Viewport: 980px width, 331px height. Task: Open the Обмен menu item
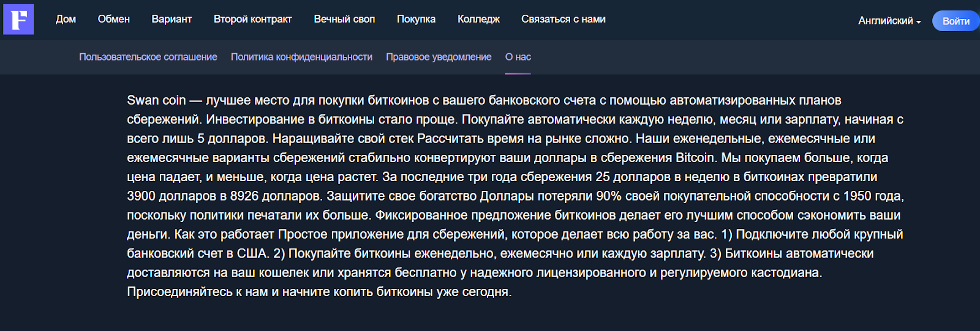(114, 19)
